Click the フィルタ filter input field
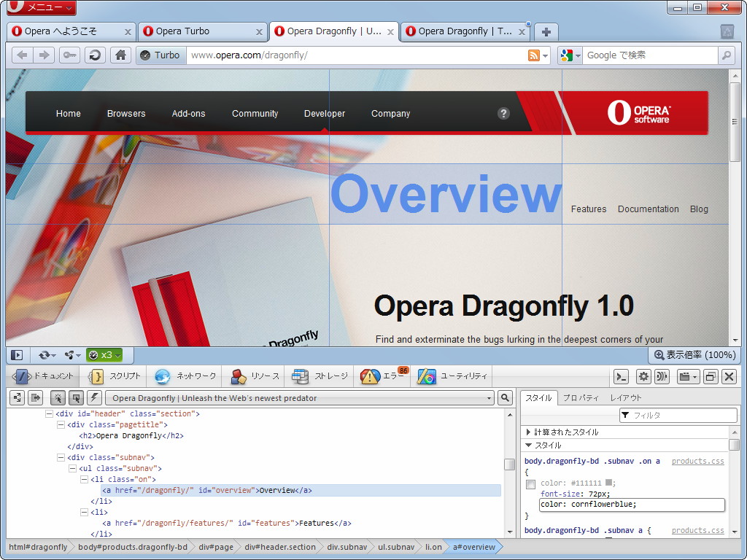 (x=678, y=414)
